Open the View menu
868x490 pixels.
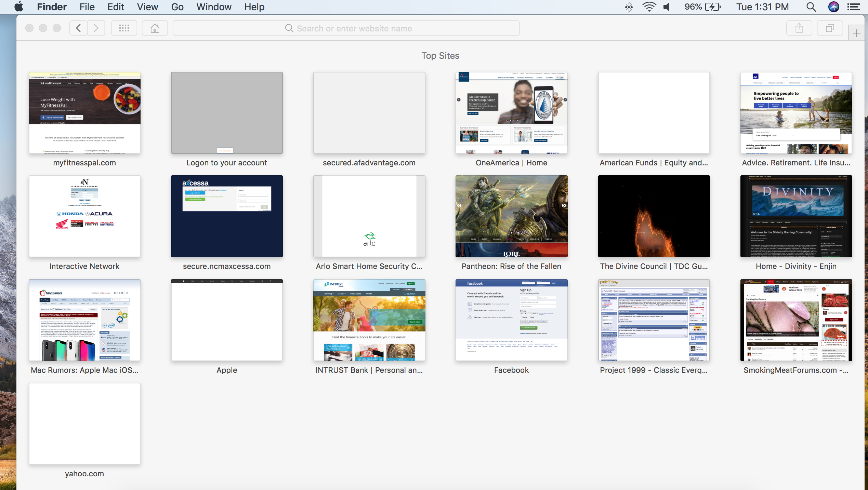point(147,7)
